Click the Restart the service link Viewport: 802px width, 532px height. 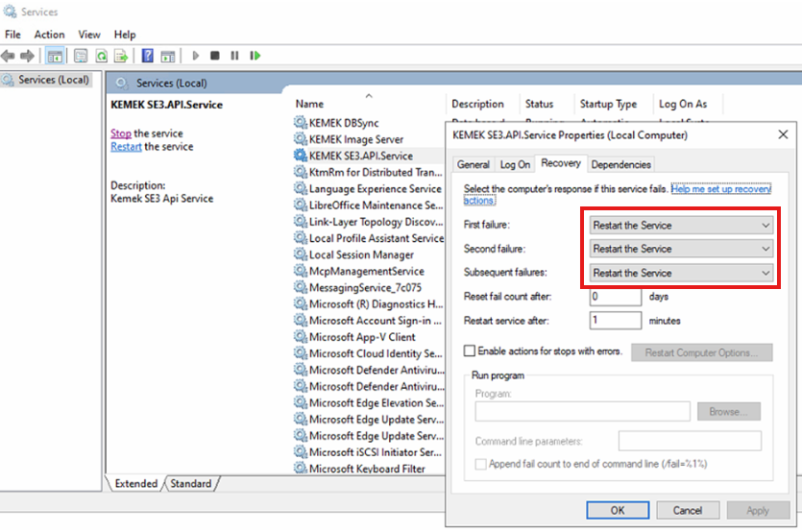(126, 146)
